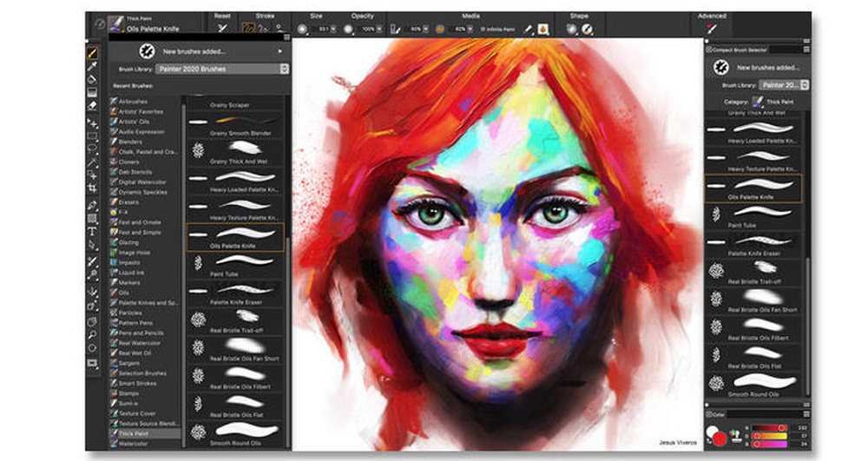Open the Opacity 100% dropdown
868x461 pixels.
pos(380,30)
